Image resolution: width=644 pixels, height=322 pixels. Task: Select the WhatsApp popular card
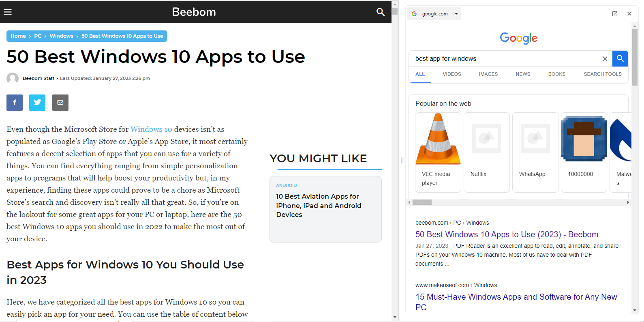[x=535, y=152]
